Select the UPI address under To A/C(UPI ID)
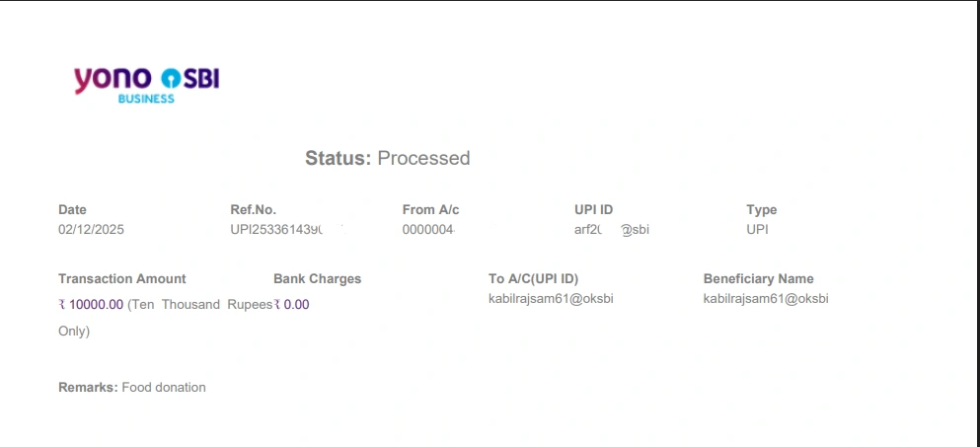This screenshot has height=447, width=980. coord(551,298)
